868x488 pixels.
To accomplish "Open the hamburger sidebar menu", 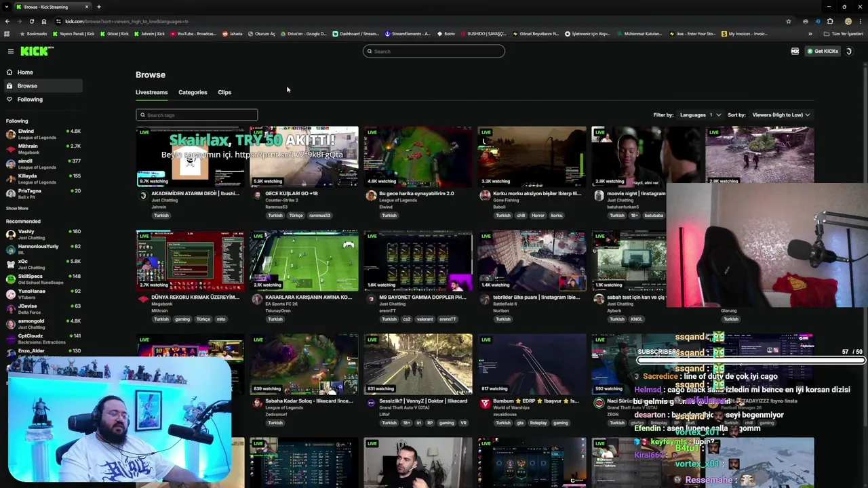I will click(11, 52).
